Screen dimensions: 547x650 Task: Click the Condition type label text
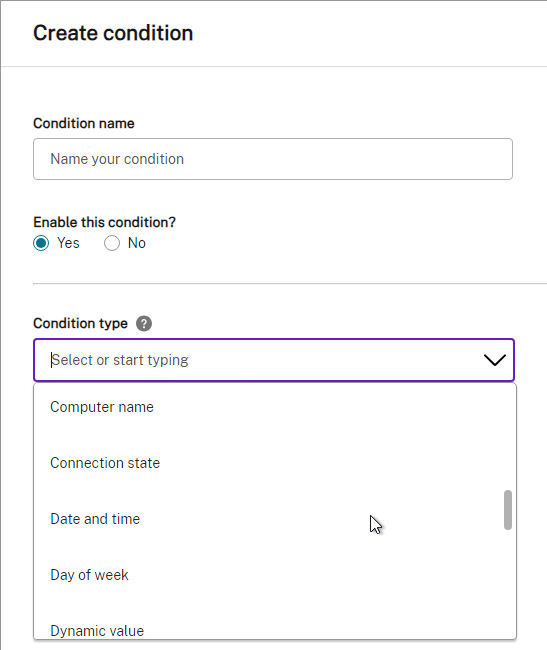point(80,323)
